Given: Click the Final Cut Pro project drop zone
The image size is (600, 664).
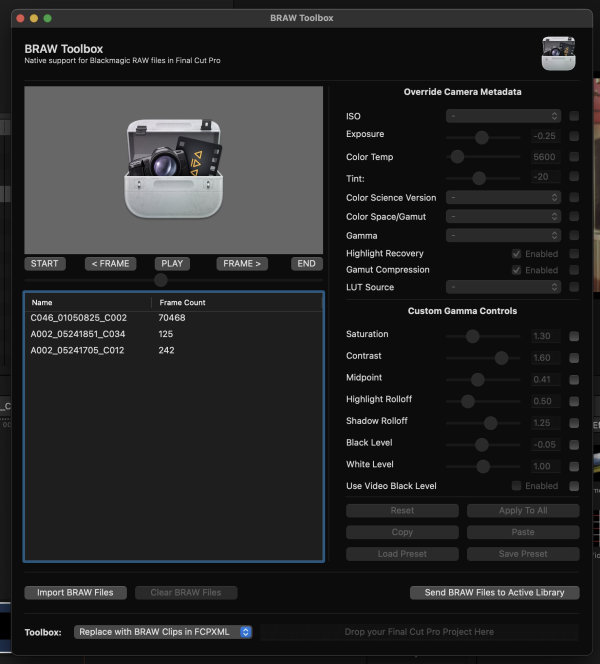Looking at the screenshot, I should point(419,632).
